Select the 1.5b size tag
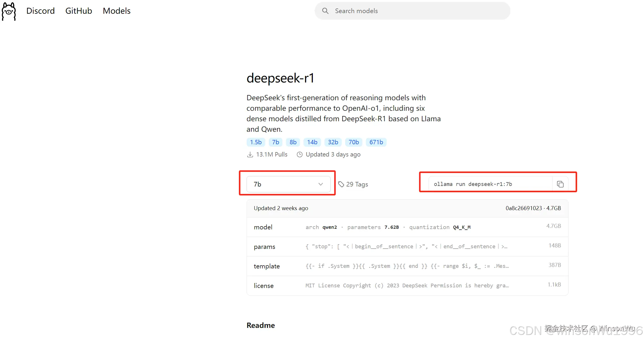This screenshot has height=341, width=644. click(x=256, y=142)
